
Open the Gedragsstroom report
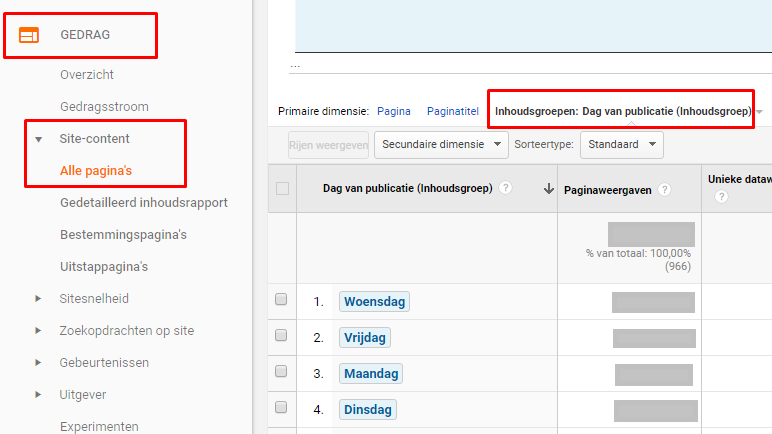coord(104,106)
